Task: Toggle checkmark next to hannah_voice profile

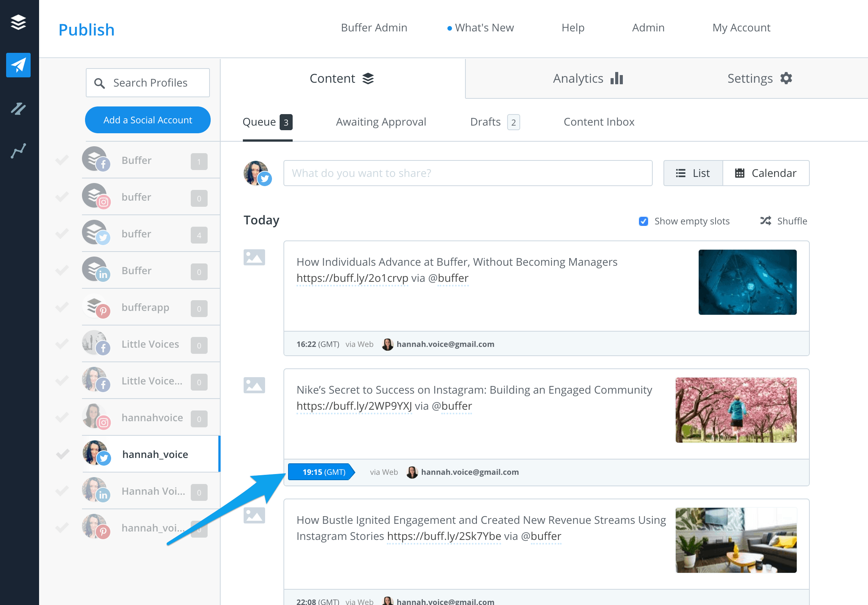Action: [62, 454]
